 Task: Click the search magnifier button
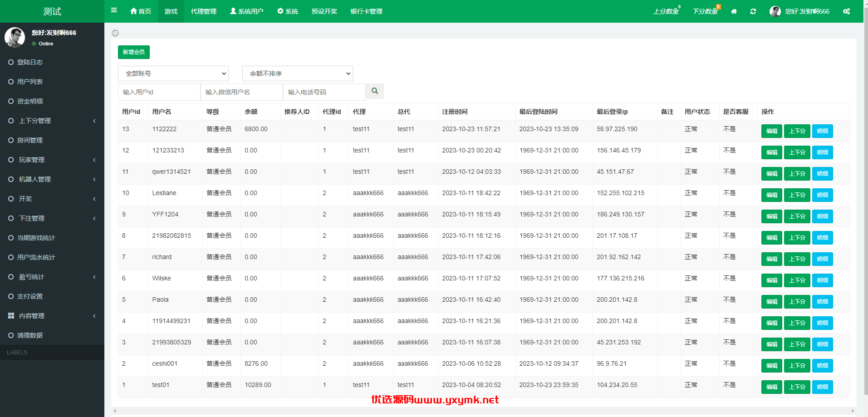coord(375,91)
